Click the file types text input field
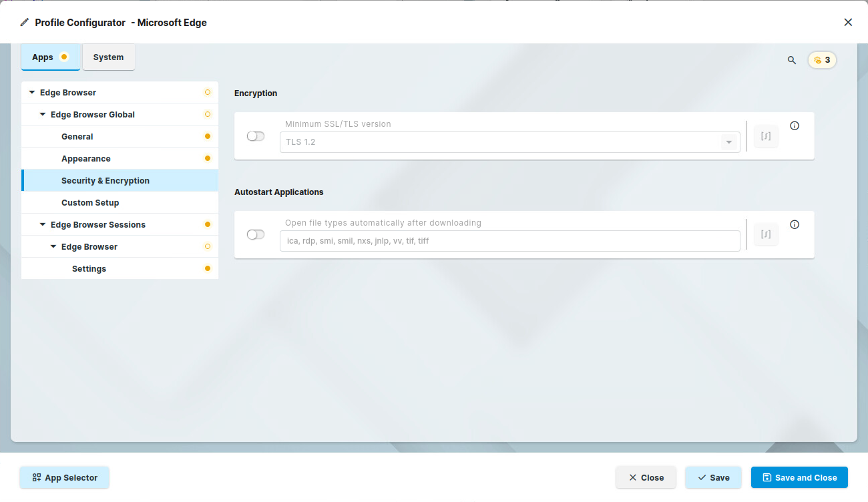The height and width of the screenshot is (502, 868). click(x=509, y=241)
